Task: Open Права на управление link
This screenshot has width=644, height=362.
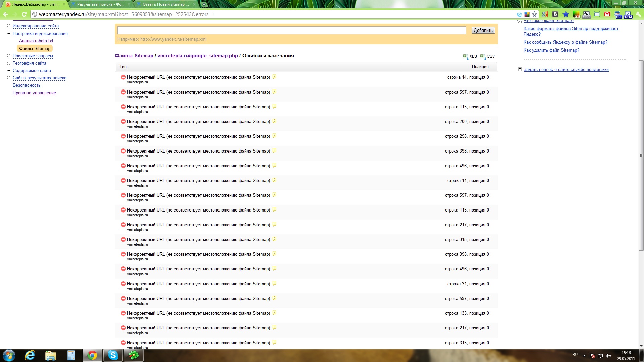Action: click(34, 93)
